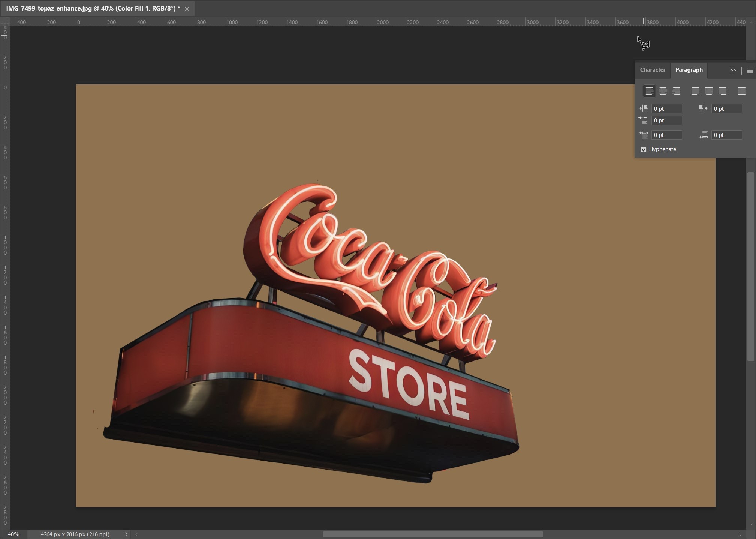
Task: Choose justify last left icon
Action: pyautogui.click(x=695, y=91)
